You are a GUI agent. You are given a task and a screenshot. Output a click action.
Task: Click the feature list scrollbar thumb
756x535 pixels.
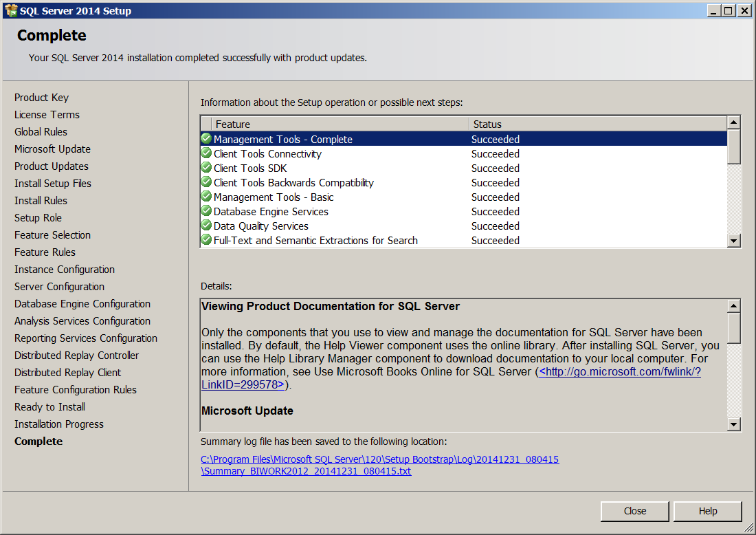[x=733, y=146]
